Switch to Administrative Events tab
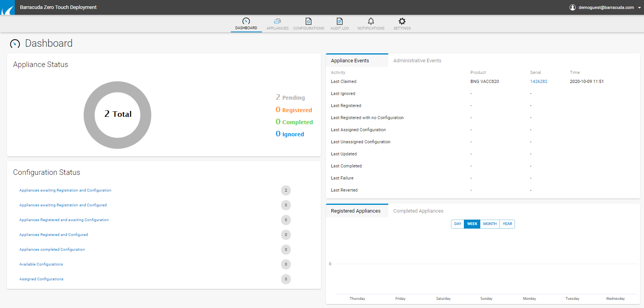The image size is (644, 308). [417, 60]
